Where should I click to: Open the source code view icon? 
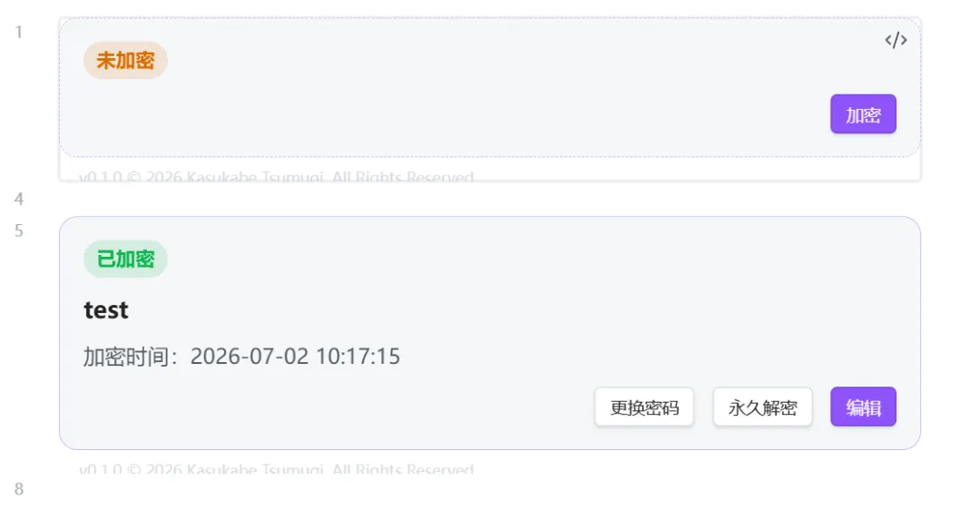coord(896,41)
